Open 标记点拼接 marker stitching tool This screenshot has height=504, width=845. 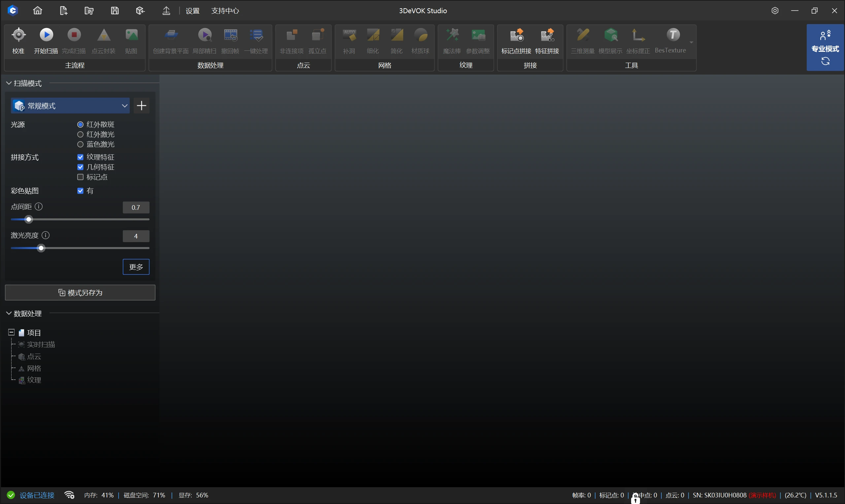pos(516,35)
